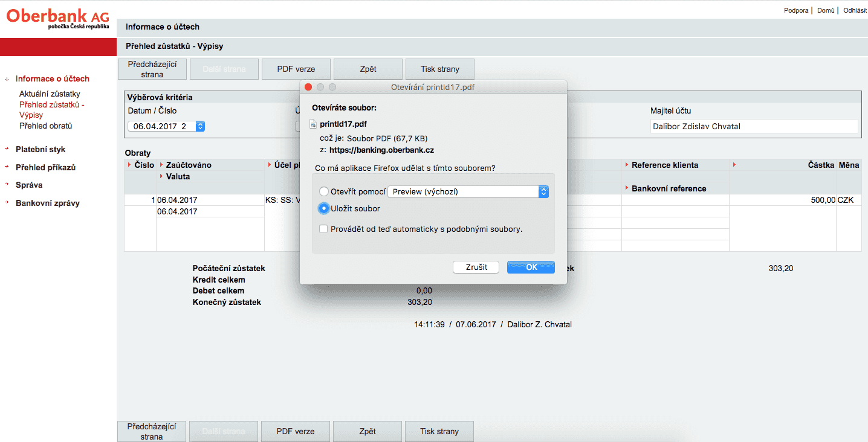Click the sort arrow beside Bankovní reference

tap(627, 188)
